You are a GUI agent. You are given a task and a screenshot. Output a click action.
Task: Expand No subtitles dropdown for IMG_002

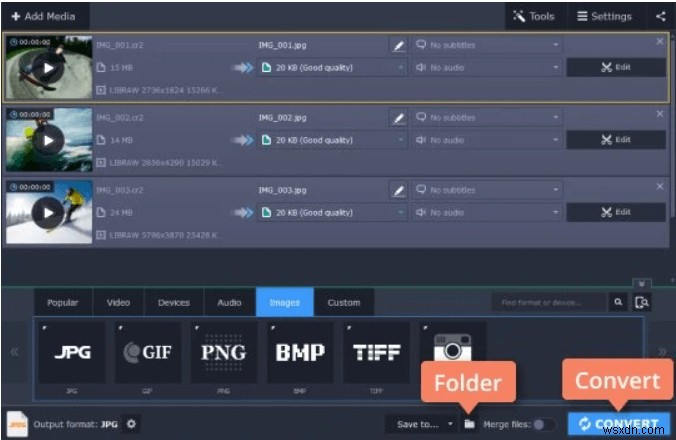487,117
